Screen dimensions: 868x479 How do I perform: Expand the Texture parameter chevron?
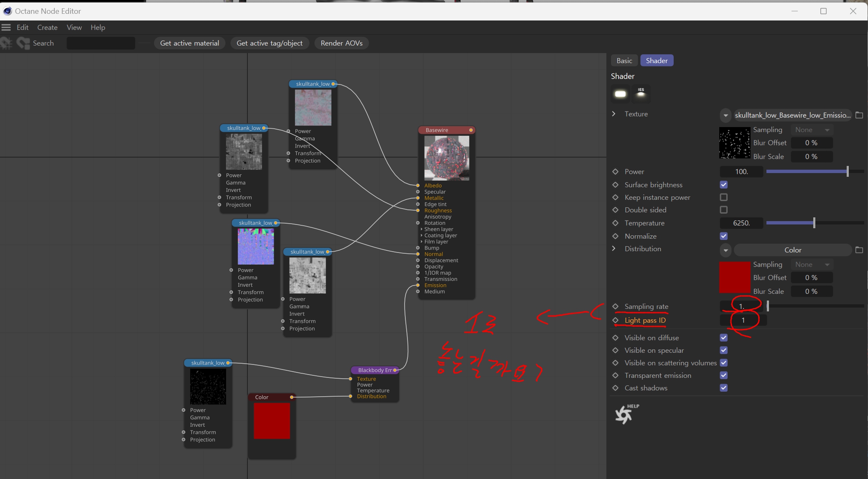pos(613,114)
